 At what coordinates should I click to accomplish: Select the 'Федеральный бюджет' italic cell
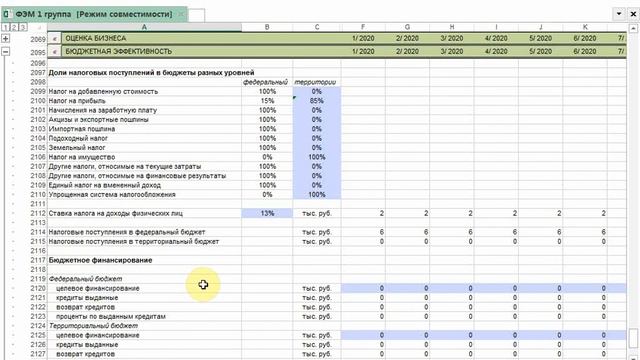point(144,279)
